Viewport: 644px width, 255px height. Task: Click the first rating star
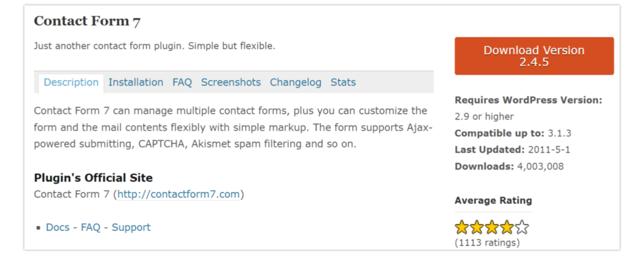click(x=462, y=227)
